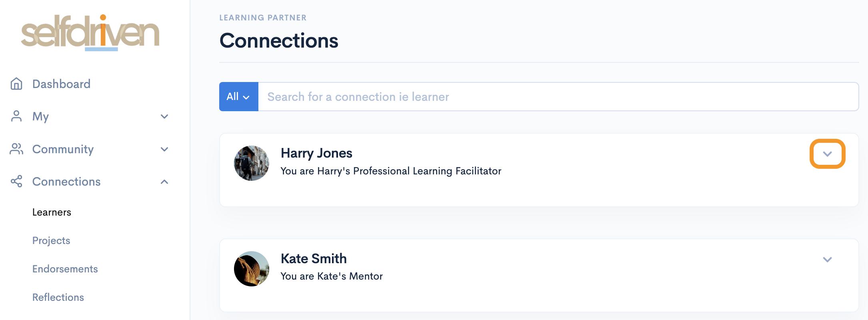Click the Community people icon
Image resolution: width=868 pixels, height=320 pixels.
[16, 149]
